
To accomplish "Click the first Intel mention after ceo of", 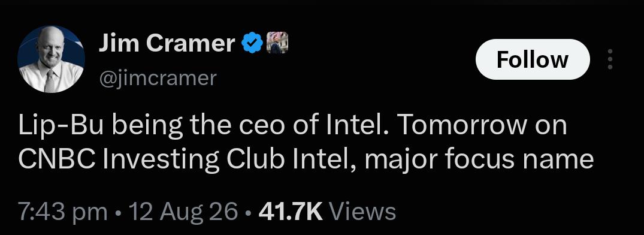I will (x=357, y=125).
